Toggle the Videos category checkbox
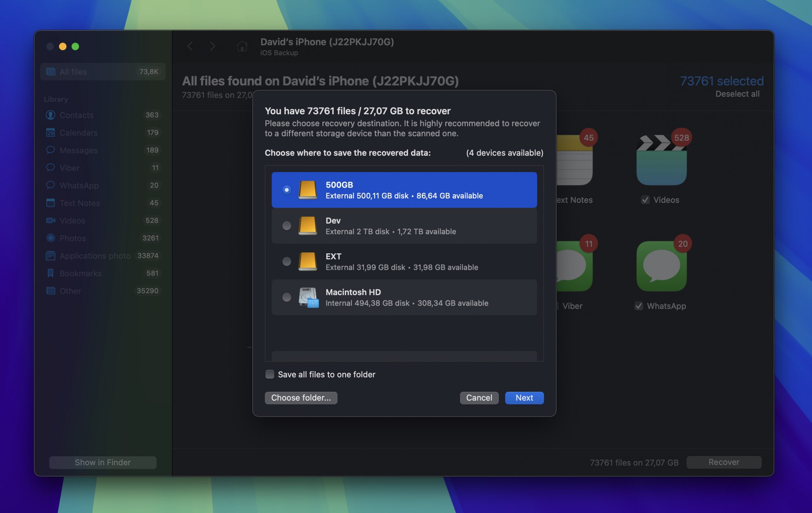This screenshot has height=513, width=812. pyautogui.click(x=645, y=200)
